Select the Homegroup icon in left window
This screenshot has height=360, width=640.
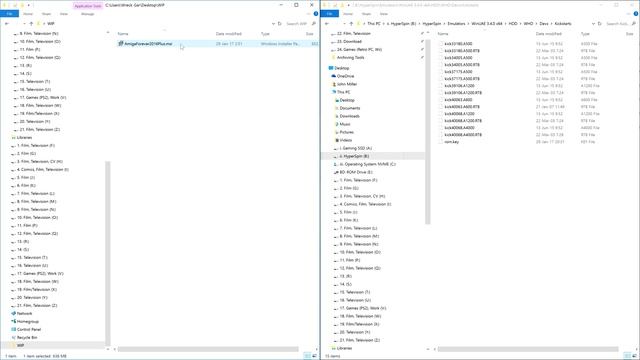tap(13, 322)
